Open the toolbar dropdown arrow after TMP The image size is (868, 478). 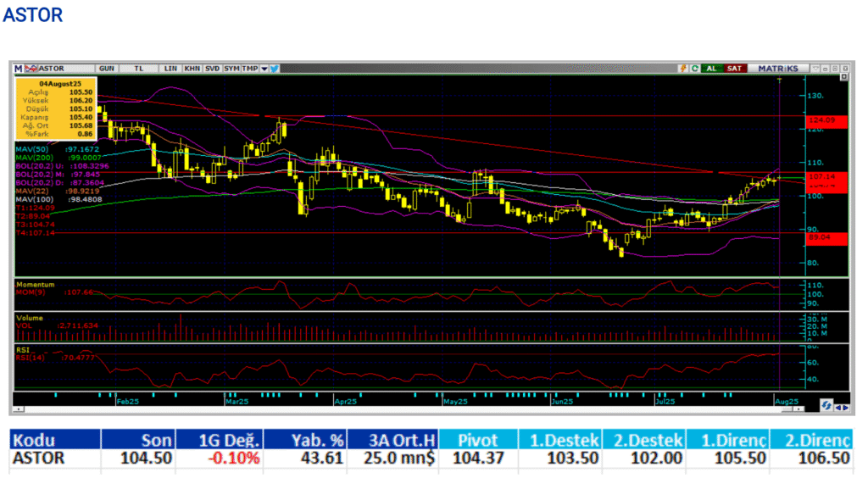264,69
